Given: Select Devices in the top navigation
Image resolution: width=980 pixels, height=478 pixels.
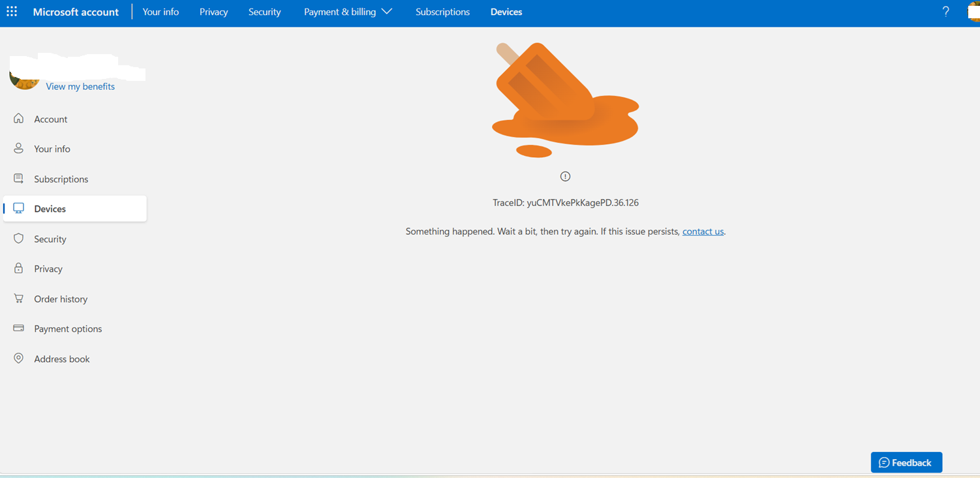Looking at the screenshot, I should pyautogui.click(x=506, y=12).
